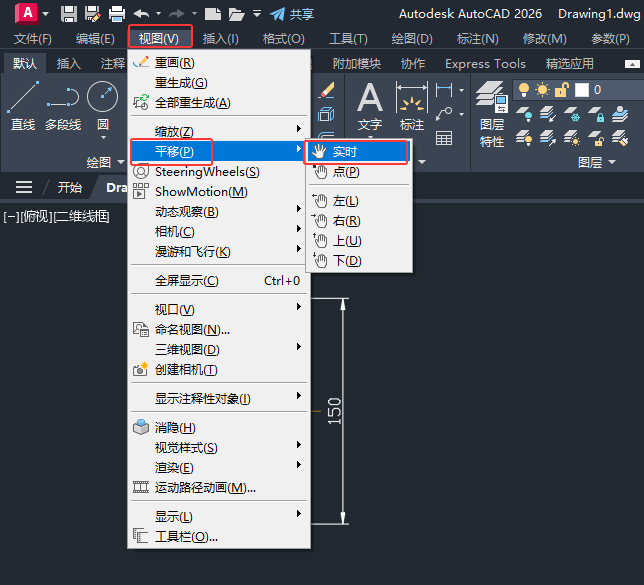
Task: Insert a table with the table icon
Action: click(444, 138)
